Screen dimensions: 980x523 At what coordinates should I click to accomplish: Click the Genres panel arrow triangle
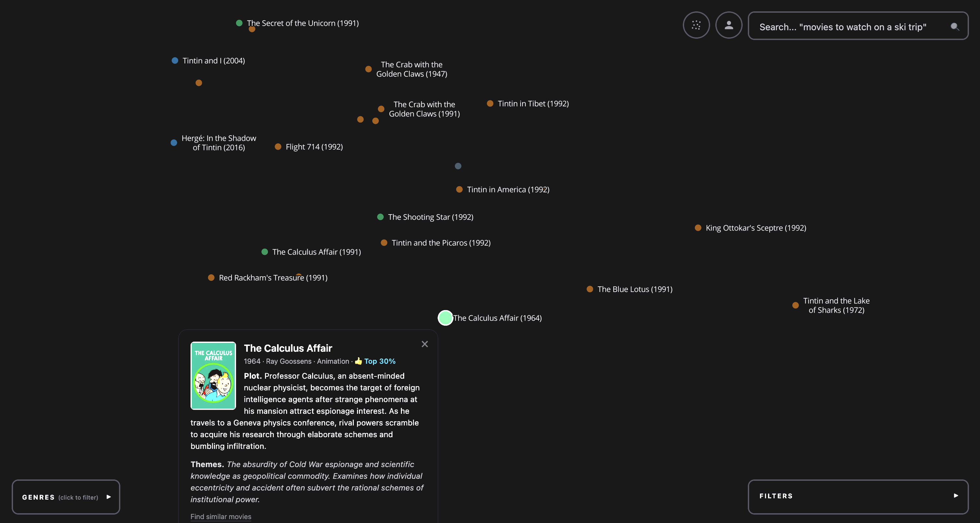coord(109,497)
